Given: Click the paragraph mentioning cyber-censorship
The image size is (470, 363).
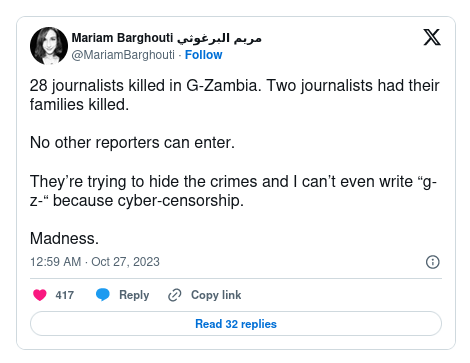Looking at the screenshot, I should 233,191.
